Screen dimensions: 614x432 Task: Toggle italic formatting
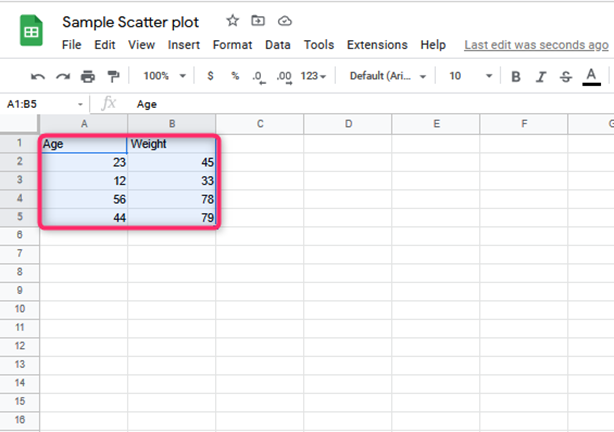click(541, 77)
